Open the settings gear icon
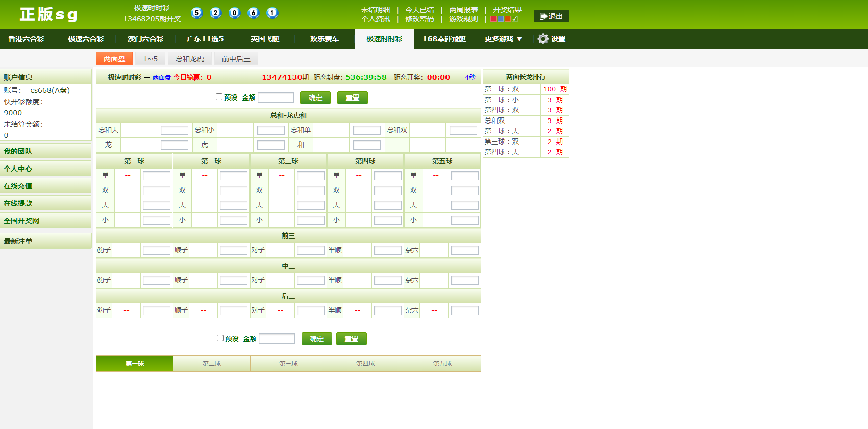This screenshot has width=868, height=429. click(543, 39)
